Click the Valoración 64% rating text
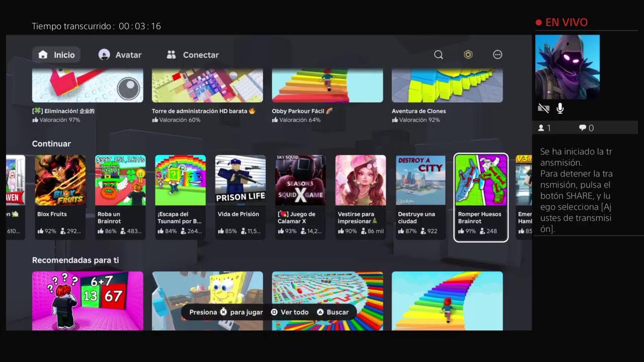644x362 pixels. pos(296,120)
